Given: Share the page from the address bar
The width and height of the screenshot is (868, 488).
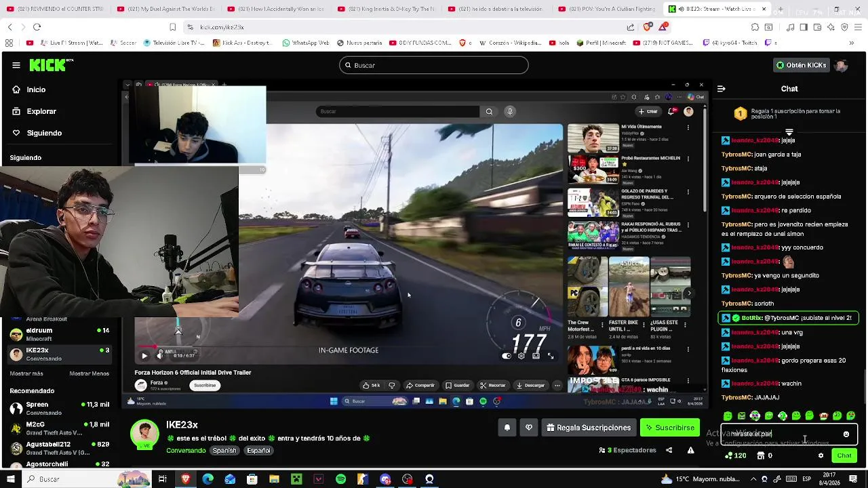Looking at the screenshot, I should [x=631, y=27].
